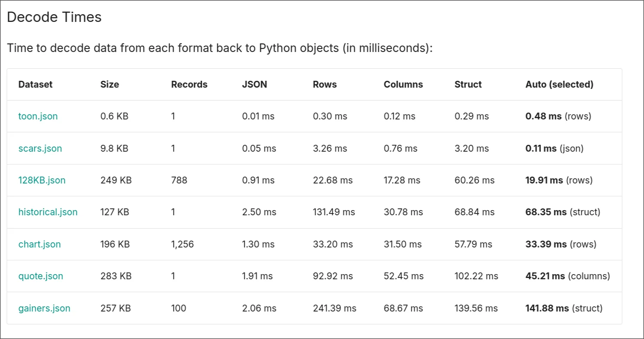Click the Struct column header
Screen dimensions: 644x339
click(468, 85)
